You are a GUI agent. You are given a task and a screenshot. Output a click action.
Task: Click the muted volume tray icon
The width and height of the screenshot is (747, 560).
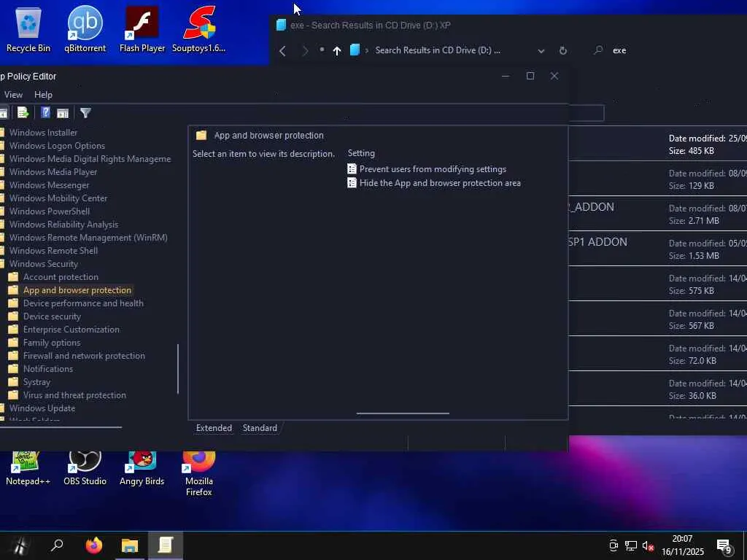tap(648, 545)
